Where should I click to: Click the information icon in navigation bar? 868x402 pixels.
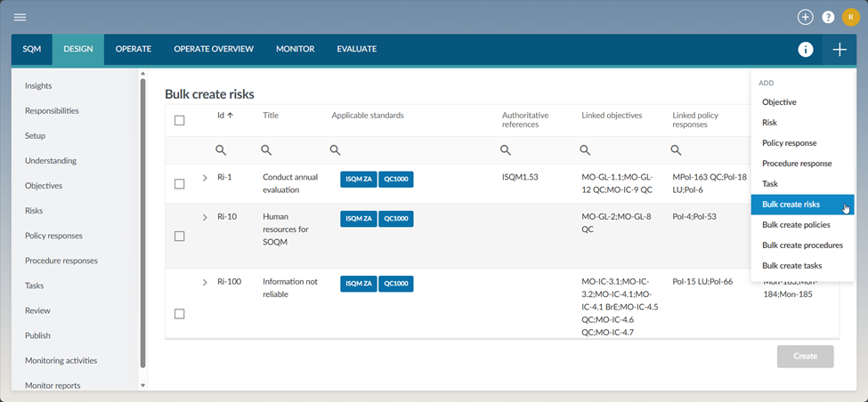(806, 50)
